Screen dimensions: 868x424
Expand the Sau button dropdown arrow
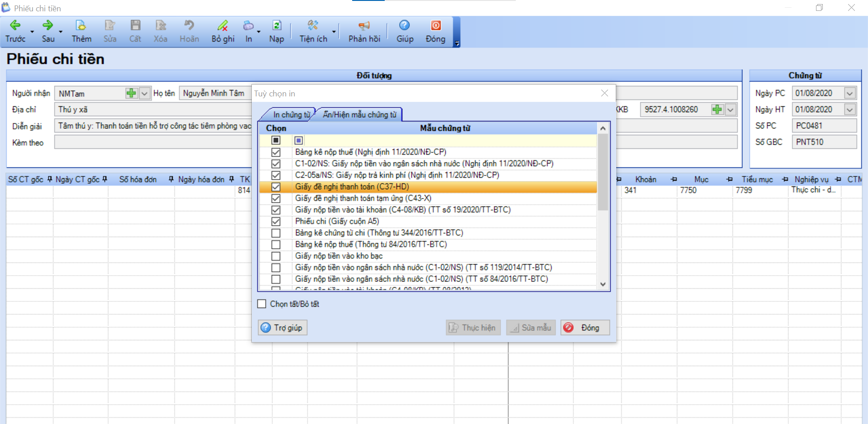point(61,32)
